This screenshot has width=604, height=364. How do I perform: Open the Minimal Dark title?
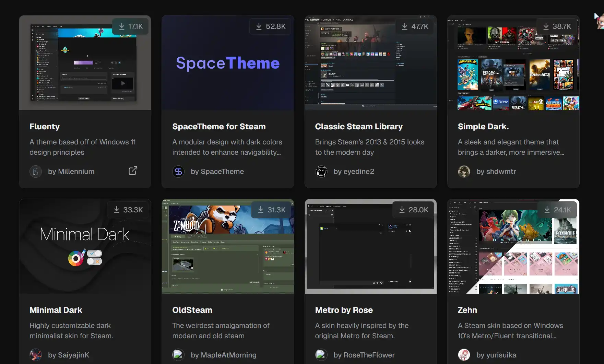pos(56,310)
